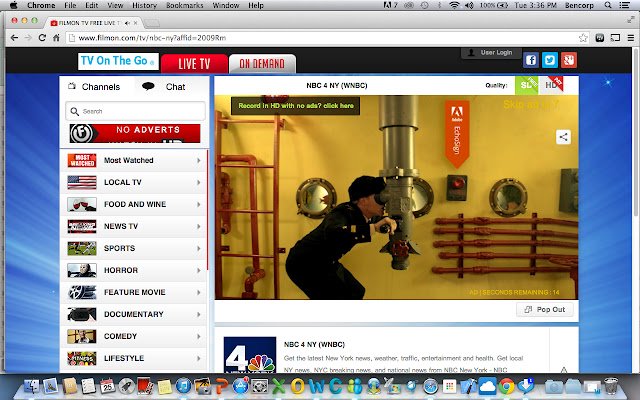This screenshot has height=400, width=640.
Task: Open Google Chrome dock icon
Action: click(507, 386)
